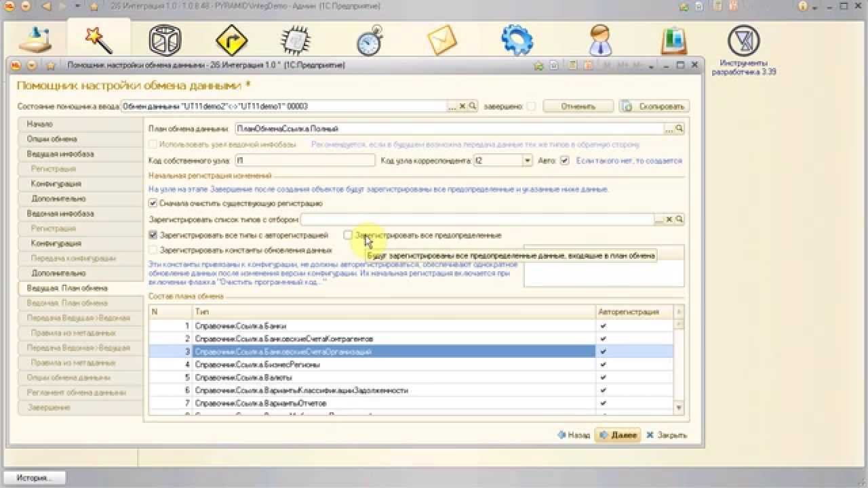Image resolution: width=868 pixels, height=488 pixels.
Task: Open search for Зарегистрировать список типов field
Action: (679, 220)
